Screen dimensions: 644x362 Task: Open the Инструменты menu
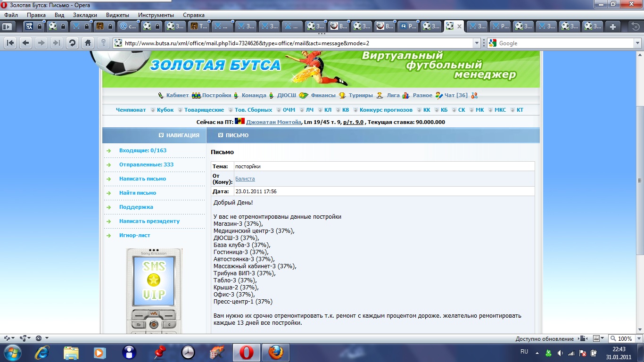156,15
